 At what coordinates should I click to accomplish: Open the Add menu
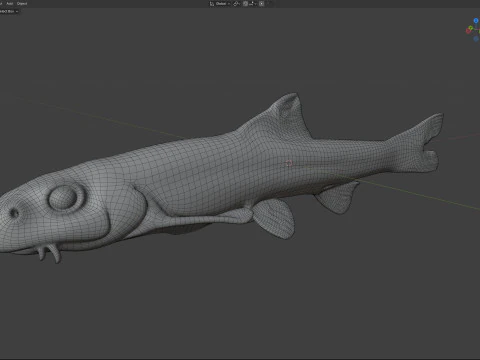10,4
